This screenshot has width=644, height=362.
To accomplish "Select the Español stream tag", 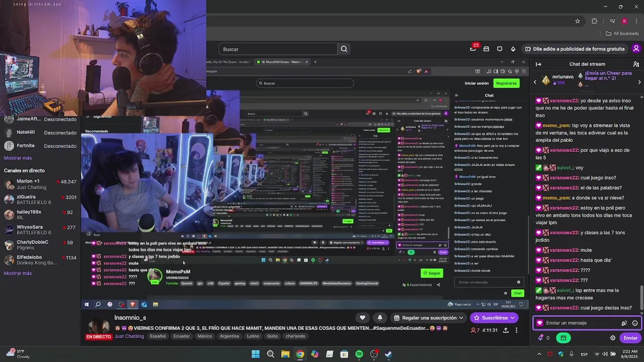I will click(x=157, y=336).
